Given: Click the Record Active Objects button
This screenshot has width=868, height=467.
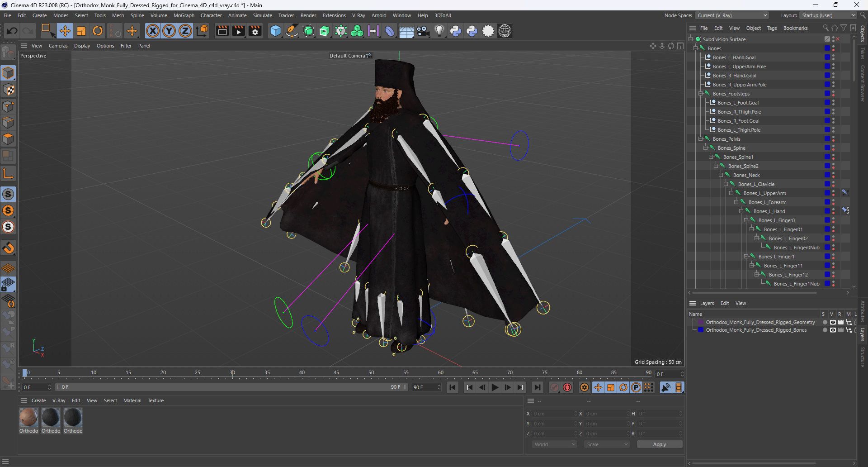Looking at the screenshot, I should coord(555,387).
